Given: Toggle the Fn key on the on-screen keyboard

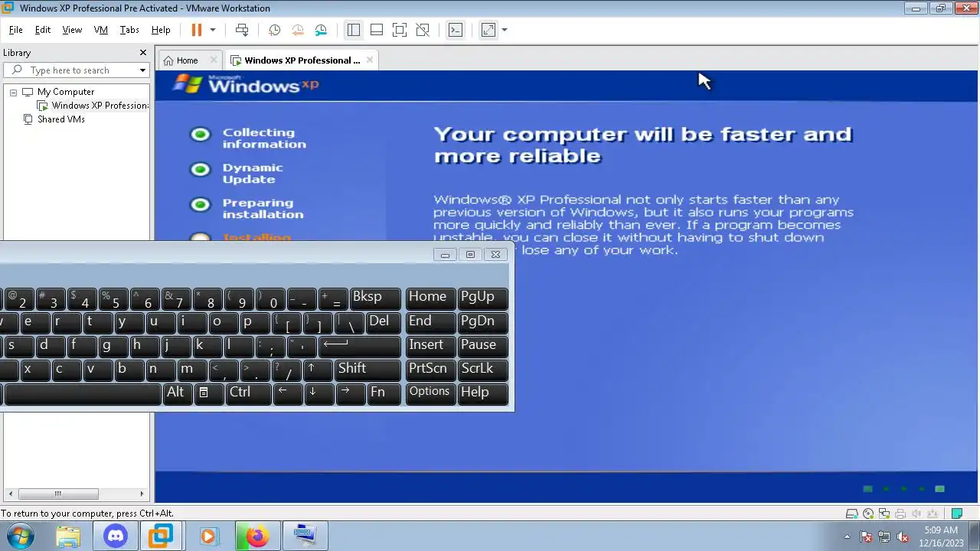Looking at the screenshot, I should coord(384,393).
